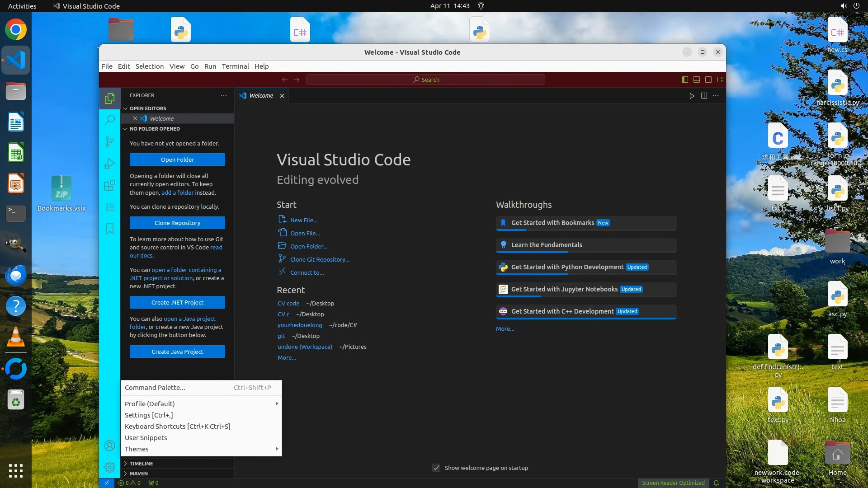Image resolution: width=868 pixels, height=488 pixels.
Task: Toggle the Primary Side Bar layout button
Action: click(x=684, y=80)
